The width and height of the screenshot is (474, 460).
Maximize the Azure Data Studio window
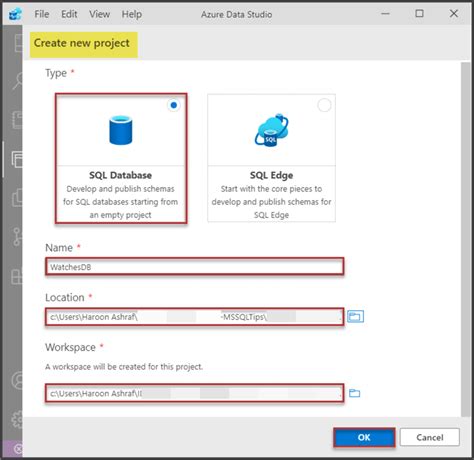pyautogui.click(x=419, y=14)
